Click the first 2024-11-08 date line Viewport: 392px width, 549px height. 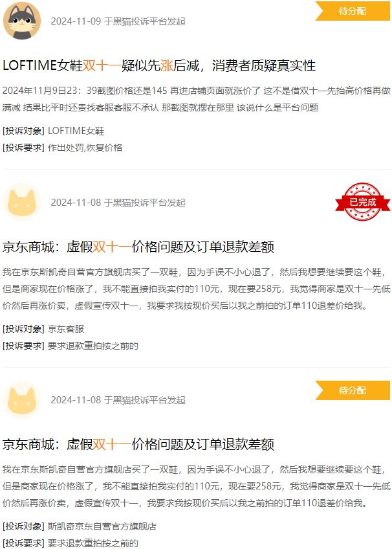[x=118, y=203]
